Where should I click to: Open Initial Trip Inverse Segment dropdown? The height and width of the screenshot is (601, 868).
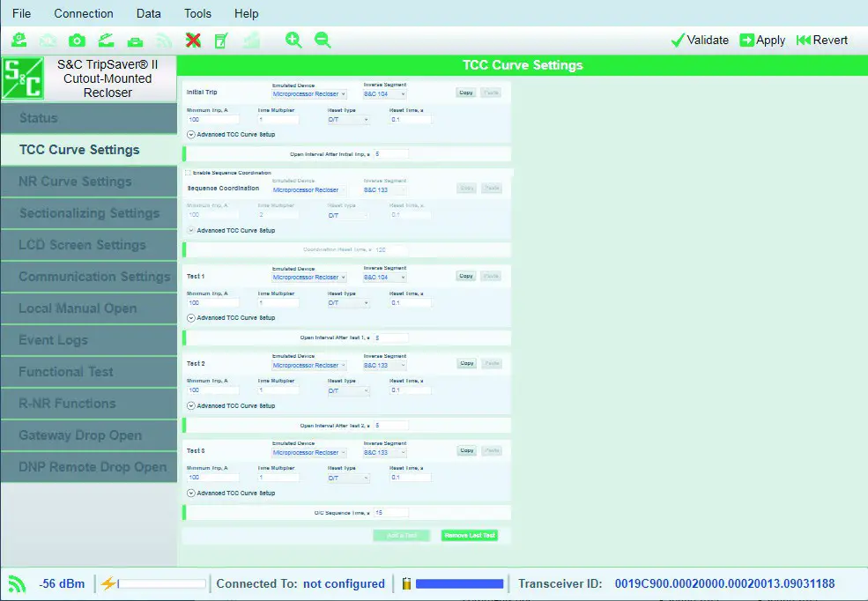384,94
